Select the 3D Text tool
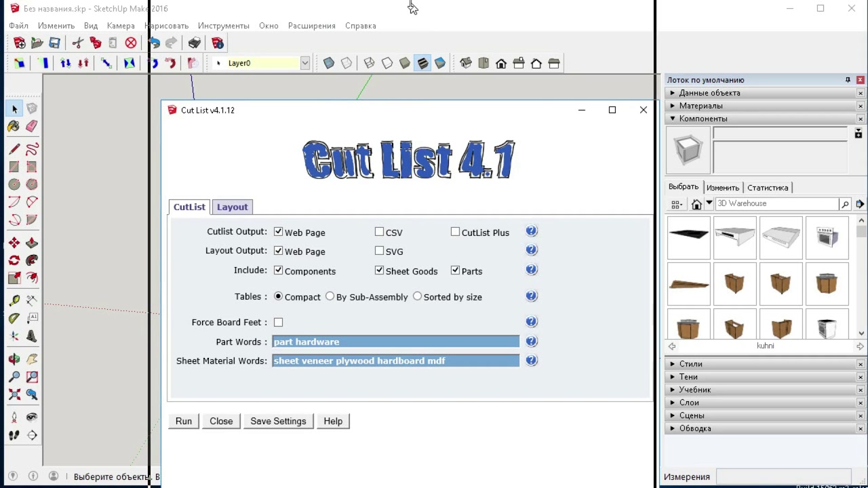Viewport: 868px width, 488px height. (32, 336)
